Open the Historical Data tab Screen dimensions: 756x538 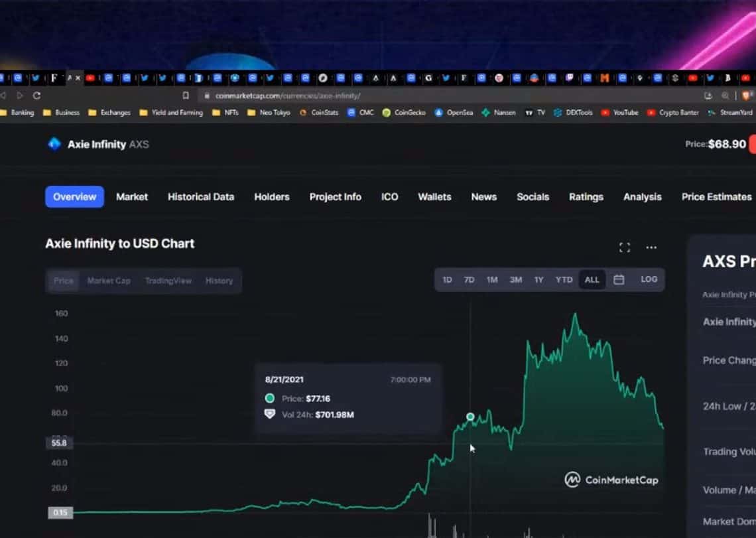click(x=200, y=197)
